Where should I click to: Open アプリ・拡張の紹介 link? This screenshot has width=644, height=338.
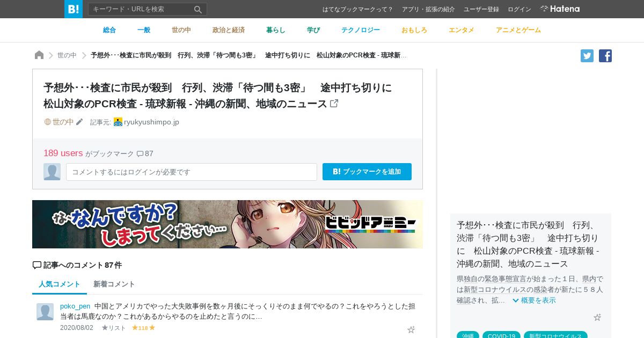pos(428,9)
